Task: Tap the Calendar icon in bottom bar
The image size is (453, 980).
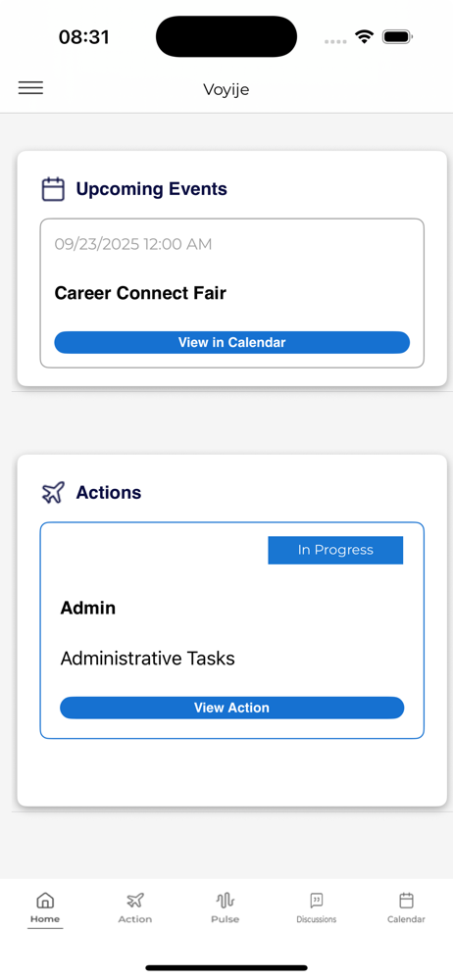Action: coord(407,901)
